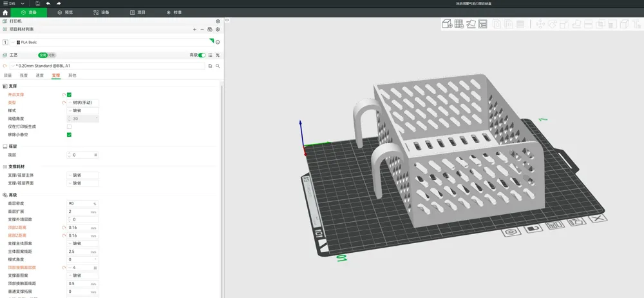Click the save project icon

tap(37, 3)
